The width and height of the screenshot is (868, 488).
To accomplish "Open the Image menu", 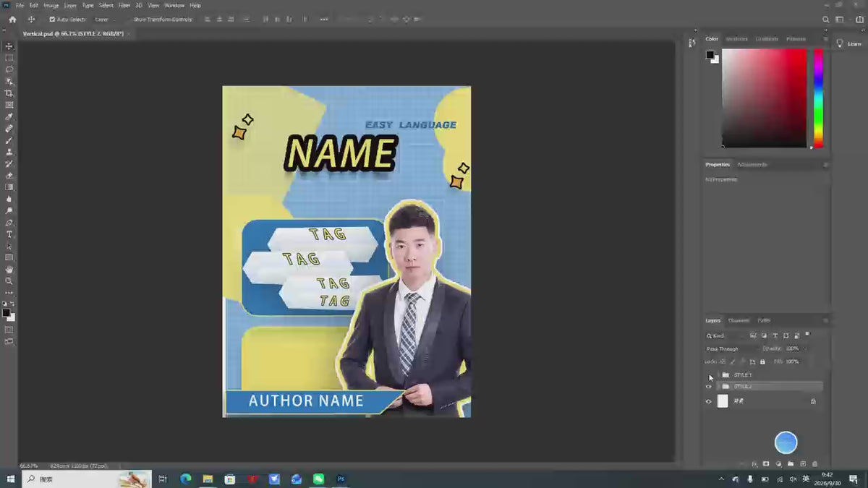I will pos(51,5).
